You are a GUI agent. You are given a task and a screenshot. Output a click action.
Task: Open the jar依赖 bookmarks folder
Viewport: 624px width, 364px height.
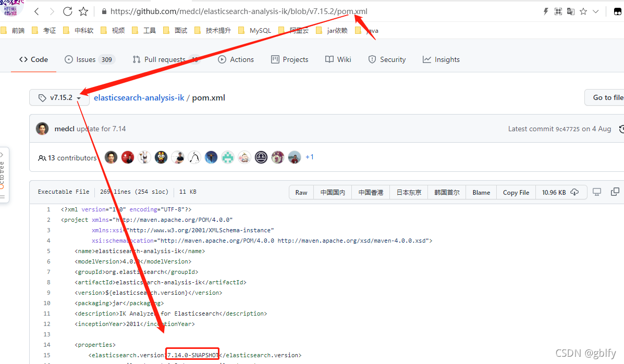pyautogui.click(x=332, y=31)
